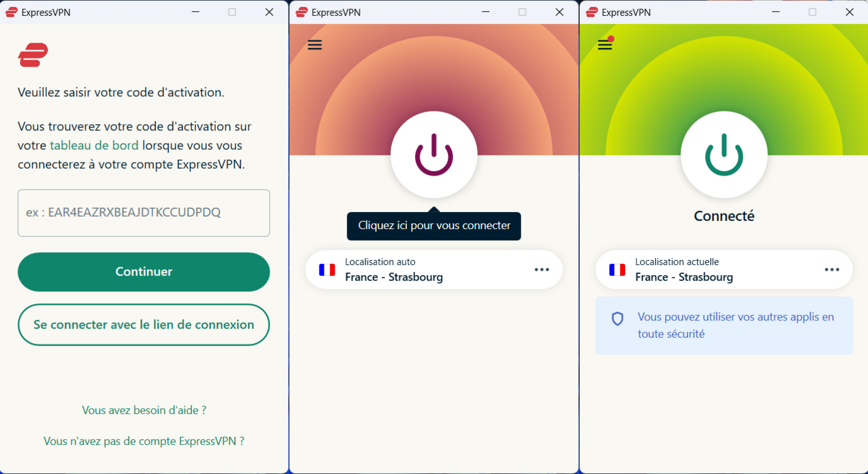Click ExpressVPN title bar icon in right window

[592, 12]
